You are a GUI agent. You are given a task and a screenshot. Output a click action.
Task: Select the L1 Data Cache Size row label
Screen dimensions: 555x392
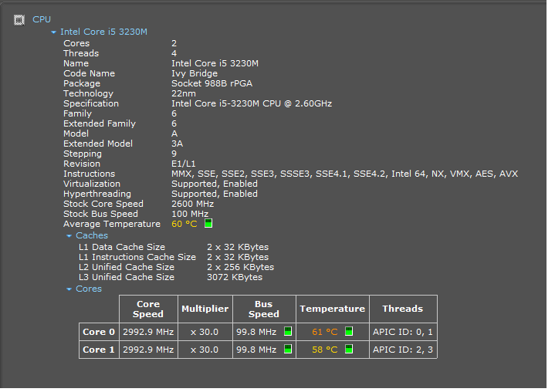(122, 247)
